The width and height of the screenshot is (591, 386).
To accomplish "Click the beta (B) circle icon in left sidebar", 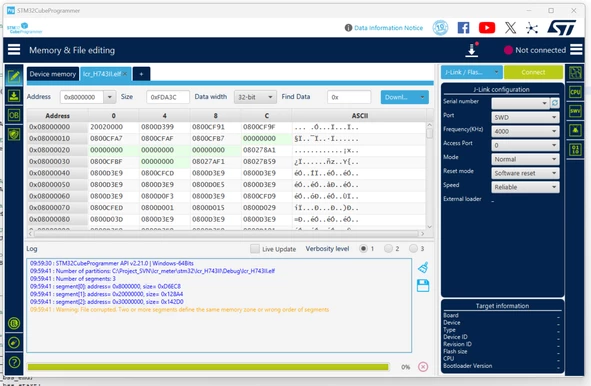I will click(x=14, y=323).
